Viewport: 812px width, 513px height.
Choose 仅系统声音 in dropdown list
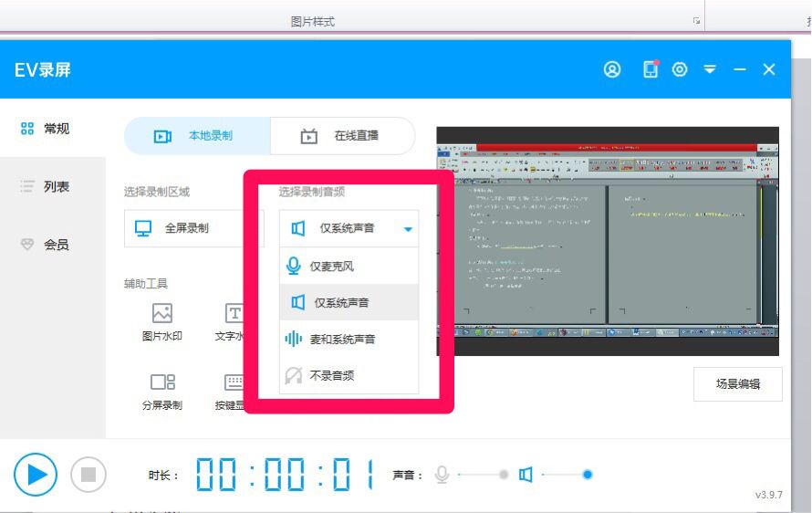[x=349, y=303]
